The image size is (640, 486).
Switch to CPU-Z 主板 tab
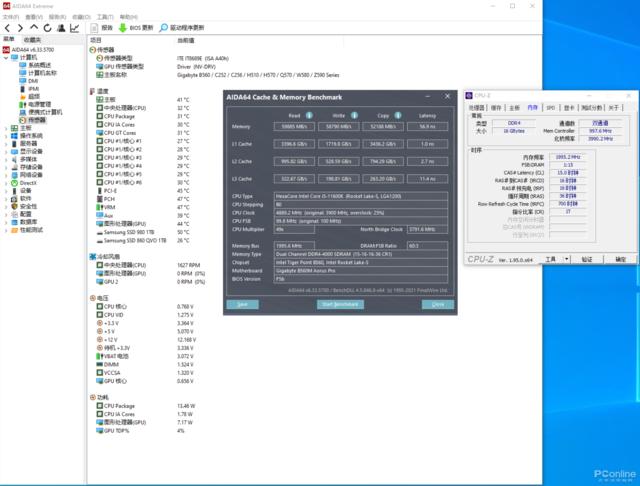(x=514, y=108)
